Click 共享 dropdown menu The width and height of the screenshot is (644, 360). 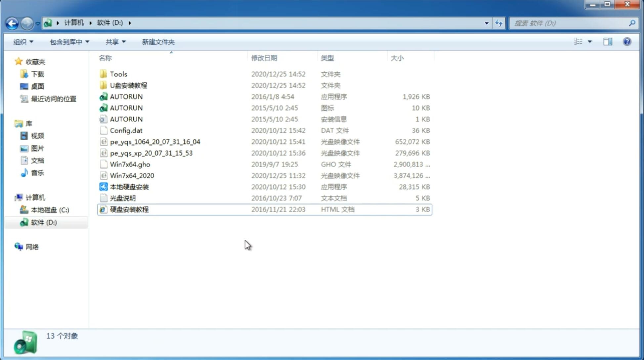pos(114,41)
